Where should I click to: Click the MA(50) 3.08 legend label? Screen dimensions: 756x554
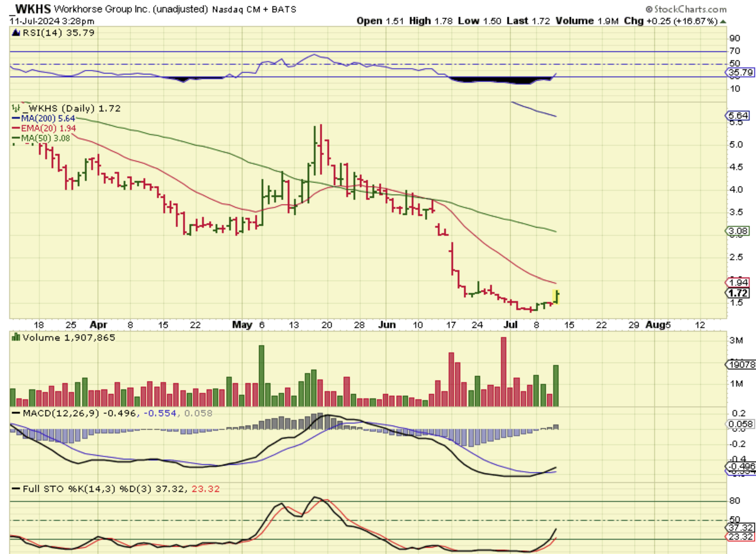45,138
